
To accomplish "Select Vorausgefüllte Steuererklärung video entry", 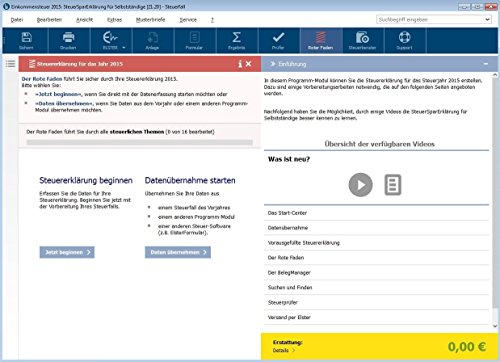I will coord(376,243).
